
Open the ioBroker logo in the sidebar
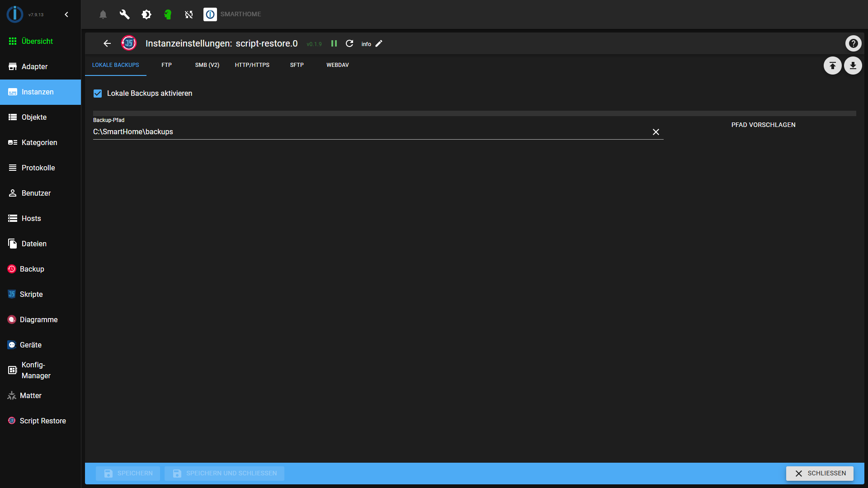[x=15, y=14]
